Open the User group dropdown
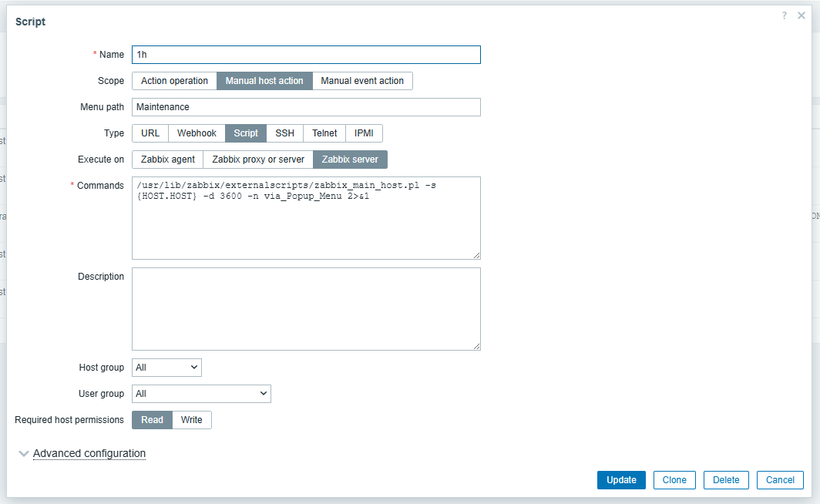Image resolution: width=820 pixels, height=504 pixels. point(201,394)
